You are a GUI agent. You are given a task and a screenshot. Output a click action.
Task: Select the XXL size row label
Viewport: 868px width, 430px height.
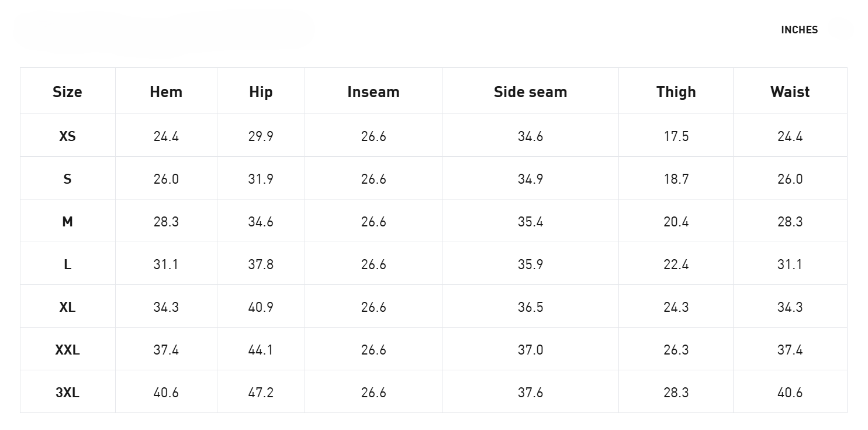pyautogui.click(x=67, y=350)
